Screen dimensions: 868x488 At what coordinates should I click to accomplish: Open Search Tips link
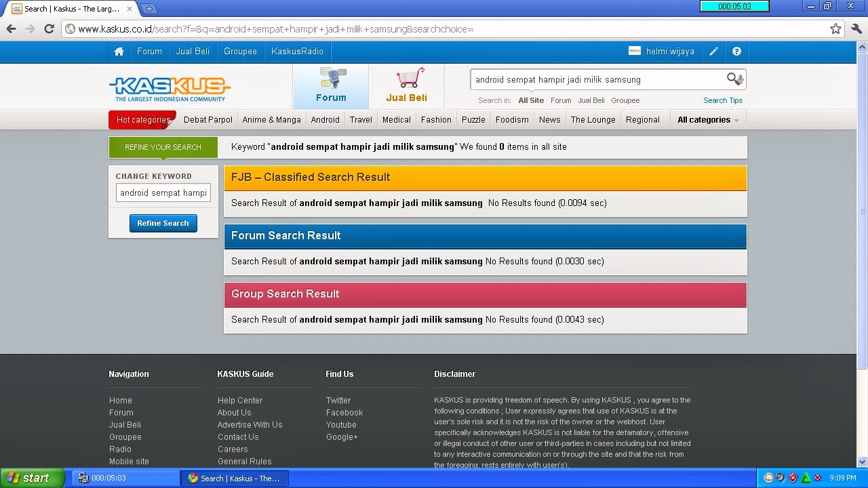pyautogui.click(x=723, y=100)
